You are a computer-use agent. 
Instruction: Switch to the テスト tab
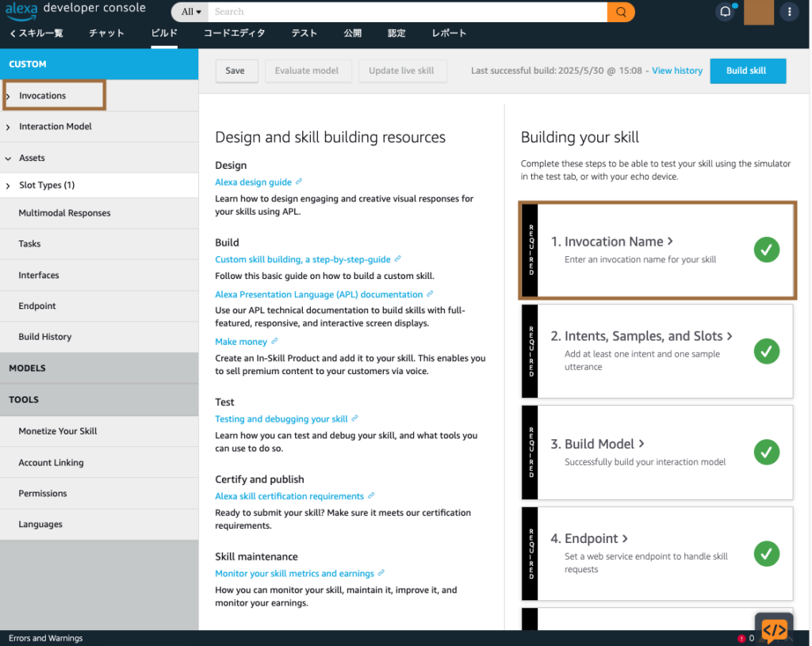tap(304, 33)
